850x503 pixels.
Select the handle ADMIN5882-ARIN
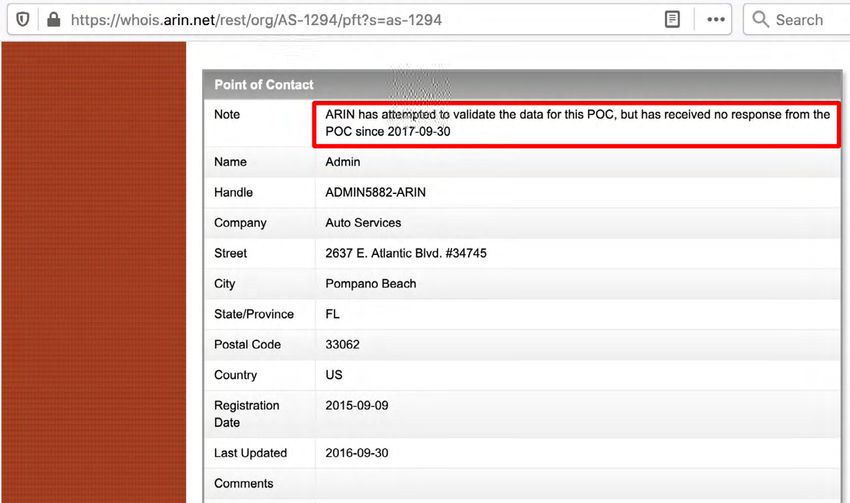[x=375, y=192]
